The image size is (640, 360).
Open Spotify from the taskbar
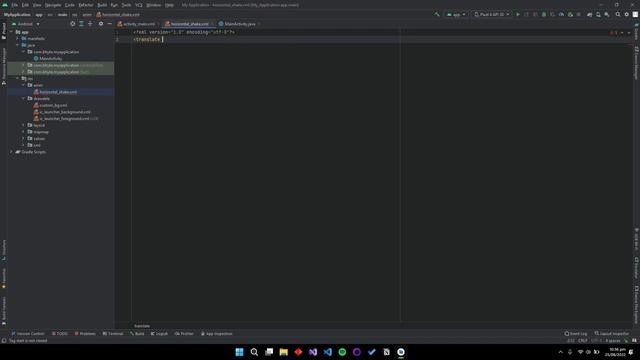(x=342, y=352)
